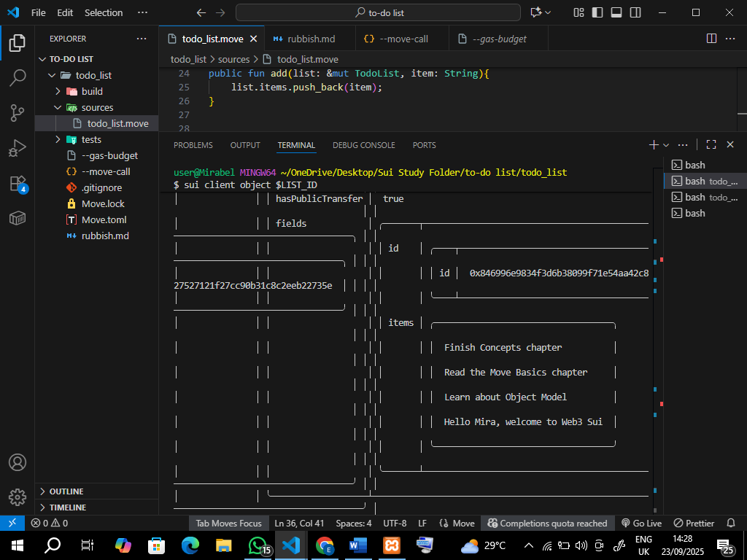
Task: Open the Customize Layout icon
Action: pyautogui.click(x=578, y=12)
